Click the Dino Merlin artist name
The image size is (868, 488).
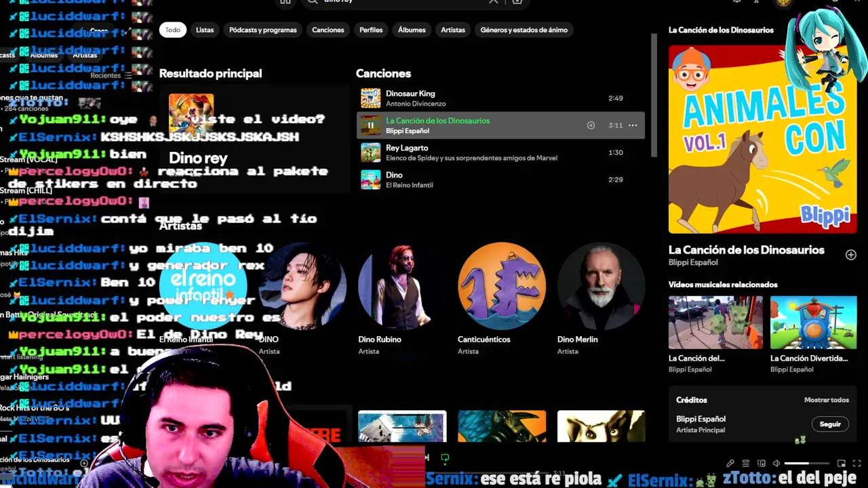577,340
